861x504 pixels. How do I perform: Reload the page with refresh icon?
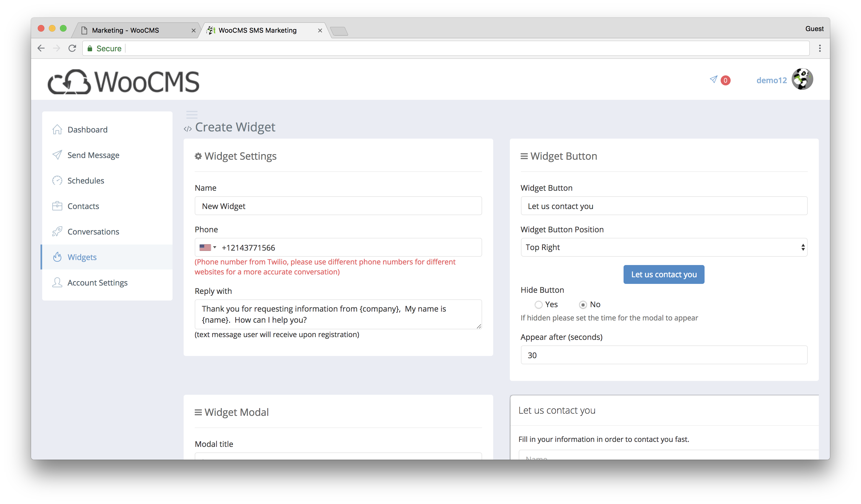72,49
